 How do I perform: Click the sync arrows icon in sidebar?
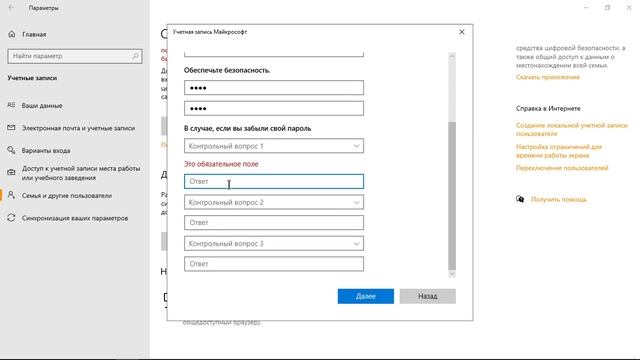(x=11, y=218)
